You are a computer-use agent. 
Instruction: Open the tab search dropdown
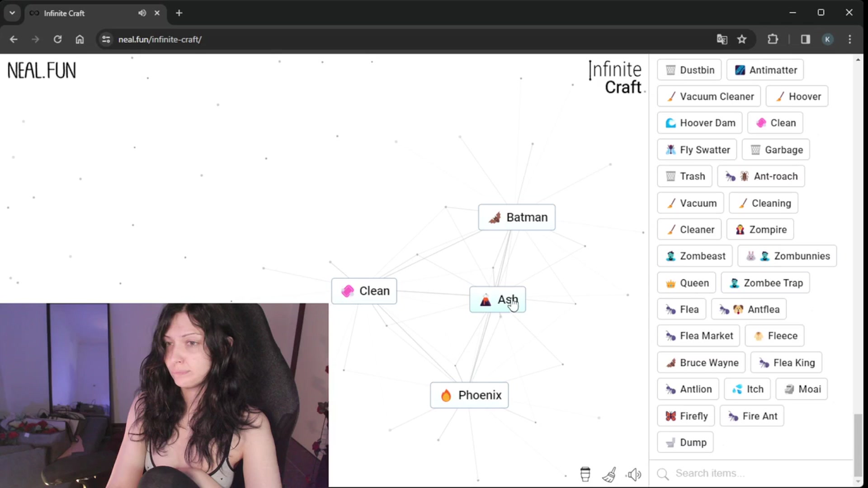pyautogui.click(x=12, y=13)
